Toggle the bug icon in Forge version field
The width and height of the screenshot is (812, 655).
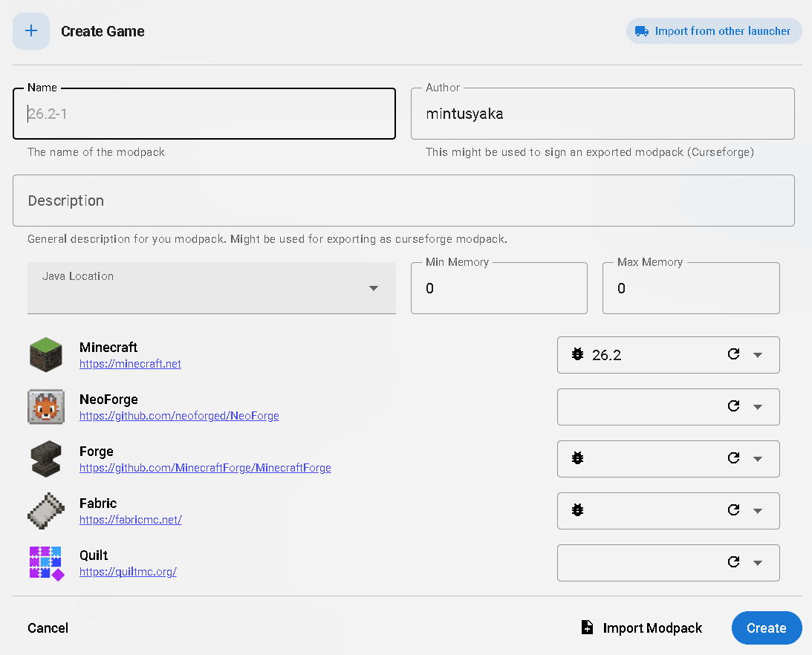tap(577, 458)
